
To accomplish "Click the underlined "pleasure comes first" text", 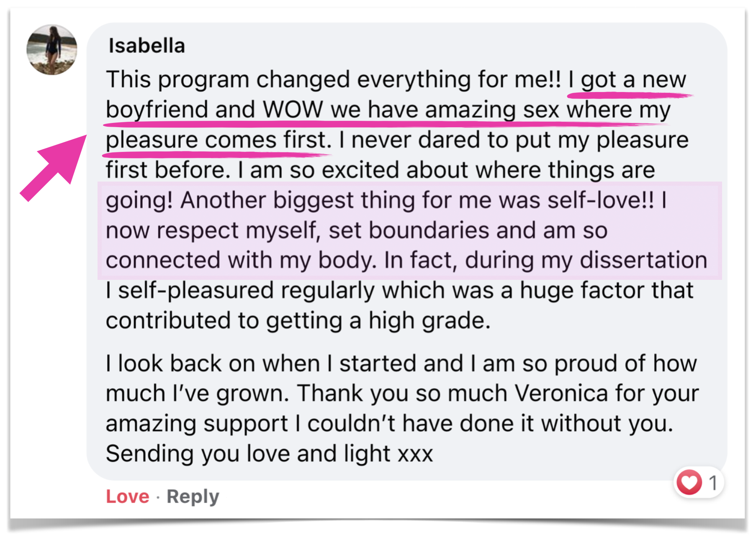I will pos(218,140).
